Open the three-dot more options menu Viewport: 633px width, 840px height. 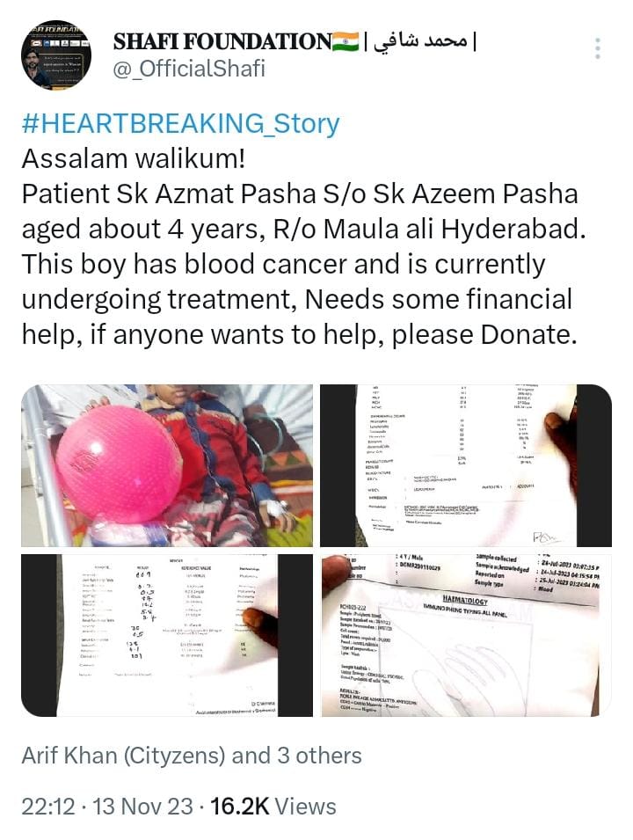pyautogui.click(x=598, y=48)
